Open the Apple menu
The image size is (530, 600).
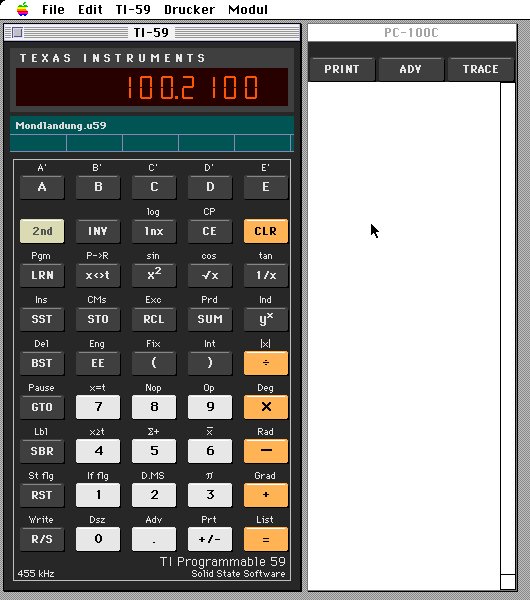23,9
